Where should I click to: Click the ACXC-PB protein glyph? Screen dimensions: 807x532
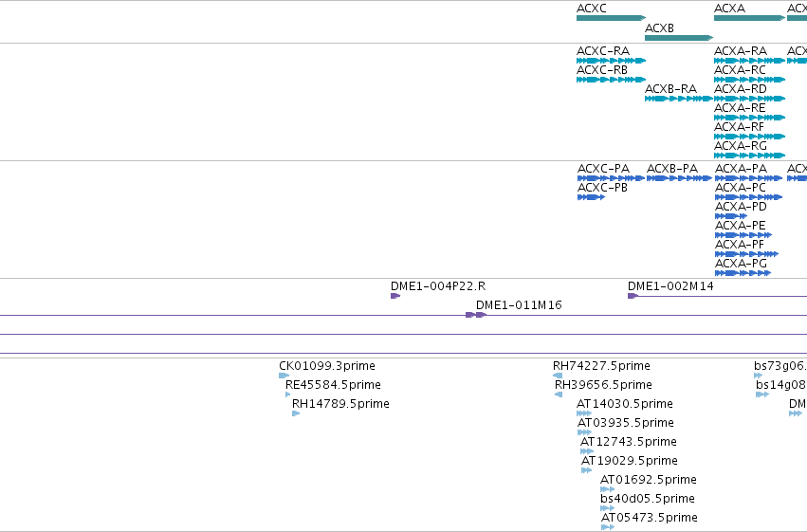(x=591, y=197)
